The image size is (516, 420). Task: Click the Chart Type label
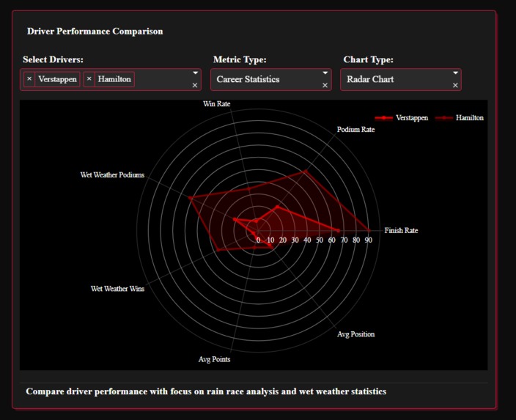pos(368,59)
